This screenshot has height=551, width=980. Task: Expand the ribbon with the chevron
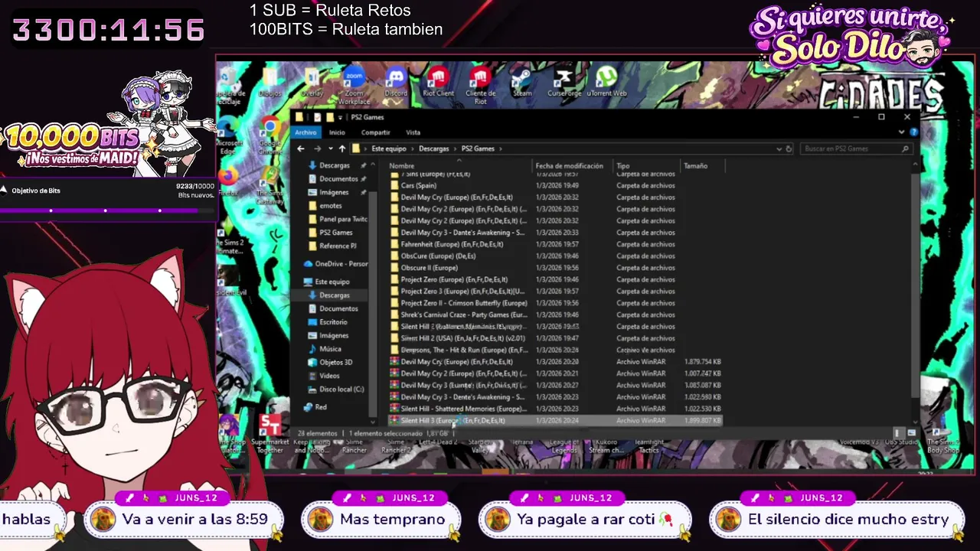pos(901,132)
